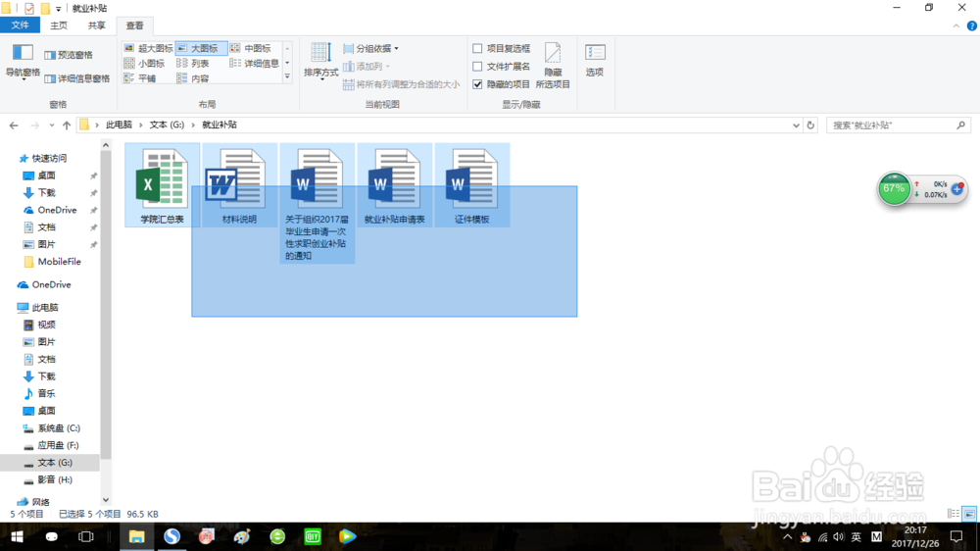The height and width of the screenshot is (551, 980).
Task: Switch layout to 小图标
Action: 144,63
